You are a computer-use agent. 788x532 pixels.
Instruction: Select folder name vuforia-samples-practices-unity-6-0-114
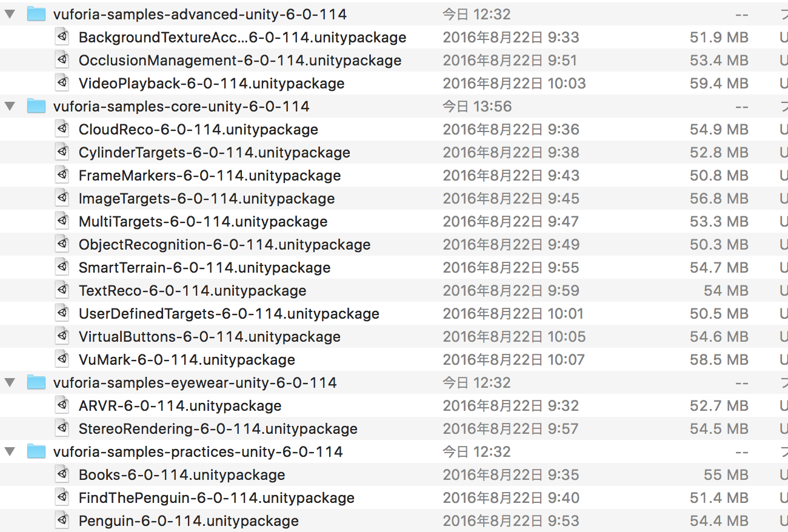click(x=198, y=452)
